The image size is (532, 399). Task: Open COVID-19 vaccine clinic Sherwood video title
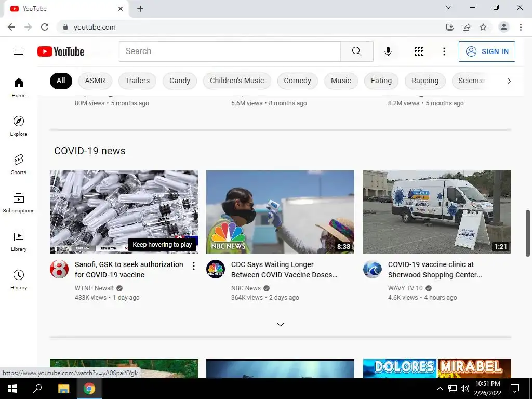(435, 270)
